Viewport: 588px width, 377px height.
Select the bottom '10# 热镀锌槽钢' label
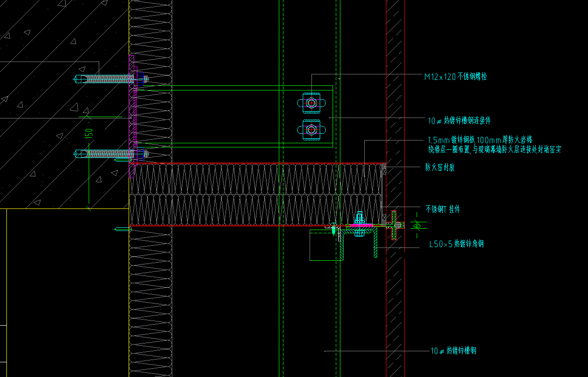[x=453, y=351]
